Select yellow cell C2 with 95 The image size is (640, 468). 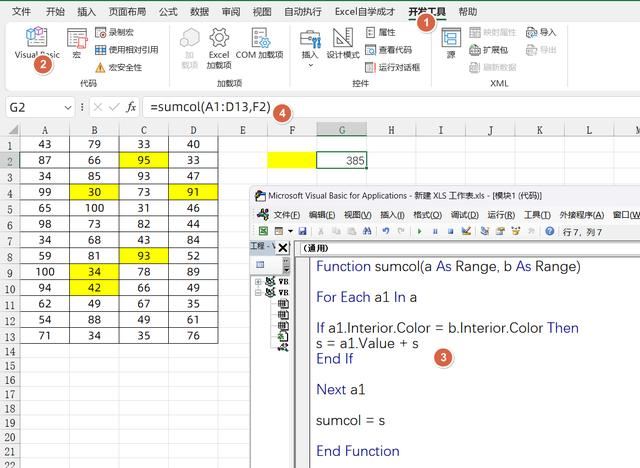pos(144,160)
